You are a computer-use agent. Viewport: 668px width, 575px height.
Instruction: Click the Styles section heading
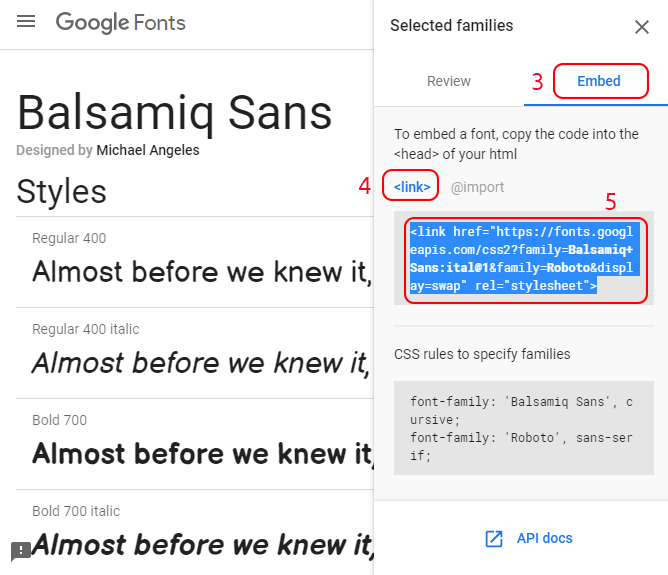(x=61, y=192)
